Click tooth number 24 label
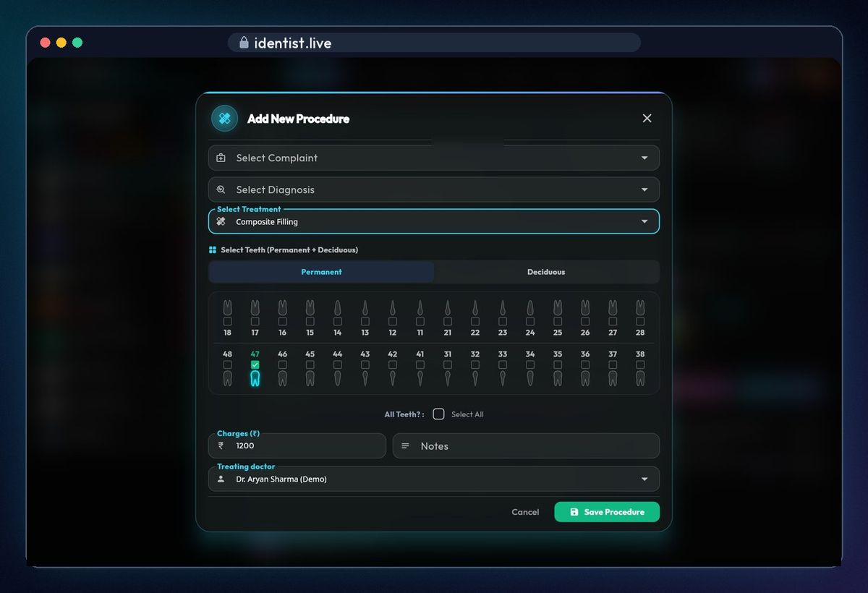This screenshot has width=868, height=593. pos(530,333)
